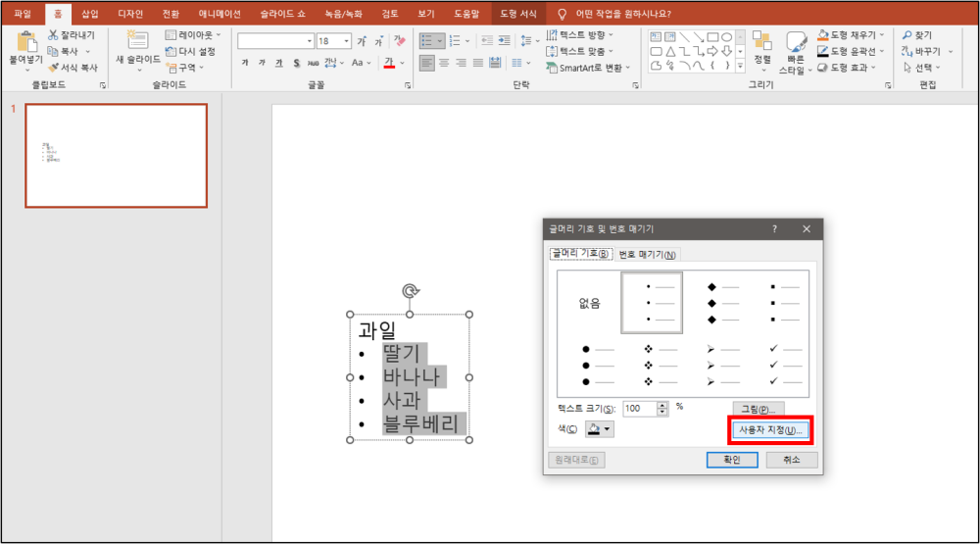Choose arrowhead bullet style
980x544 pixels.
[723, 365]
